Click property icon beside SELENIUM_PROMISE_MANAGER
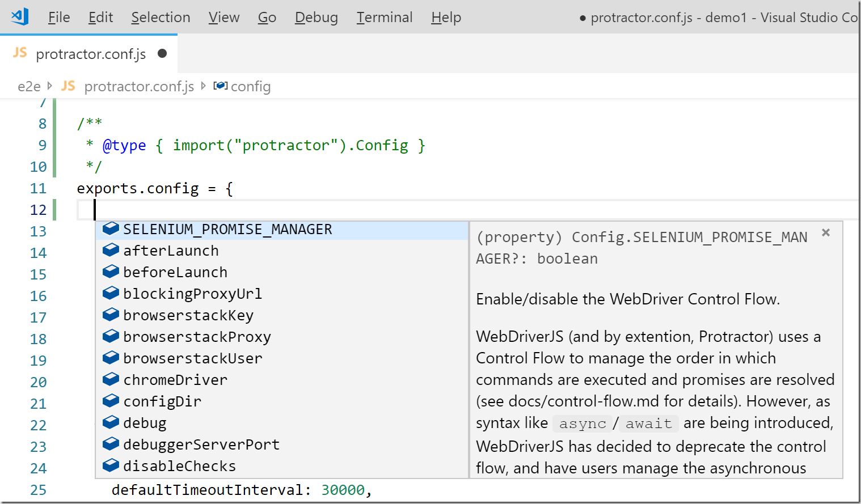861x504 pixels. [x=111, y=228]
